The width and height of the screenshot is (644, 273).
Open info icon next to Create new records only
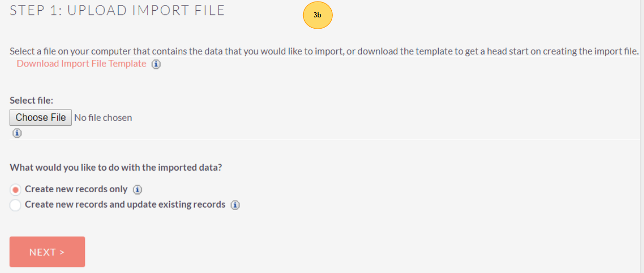tap(137, 190)
